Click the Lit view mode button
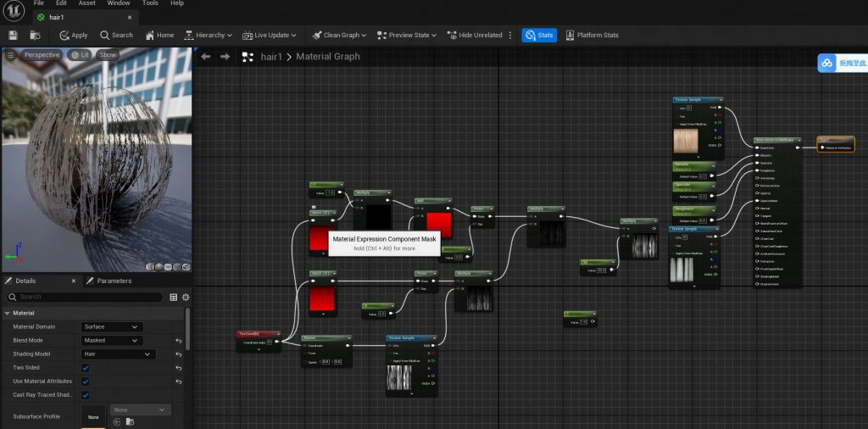Image resolution: width=868 pixels, height=429 pixels. 80,55
